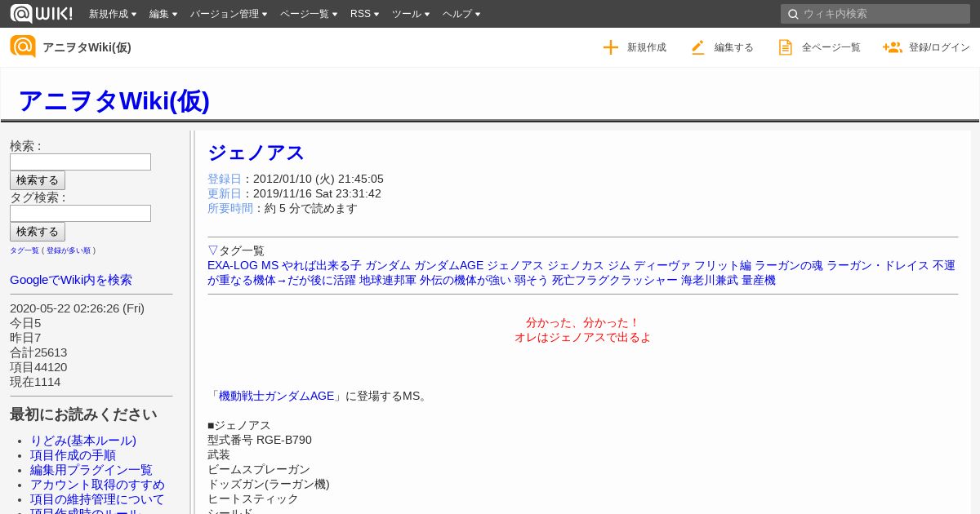980x514 pixels.
Task: Open the ヘルプ dropdown menu
Action: [x=461, y=14]
